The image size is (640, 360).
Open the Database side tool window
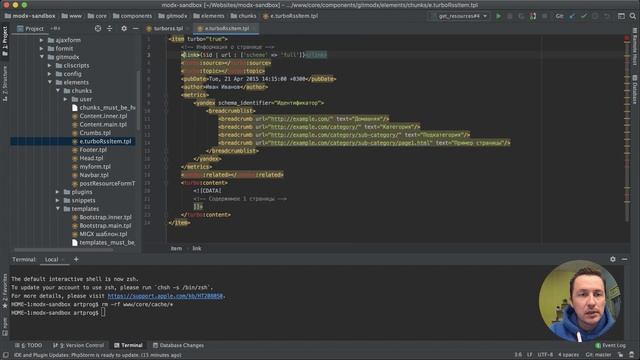(635, 89)
